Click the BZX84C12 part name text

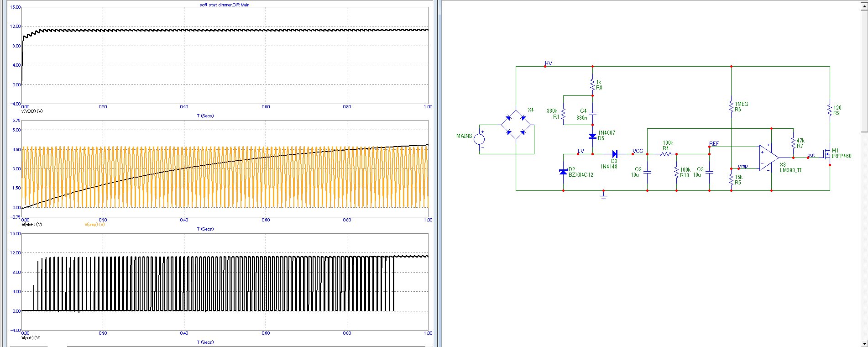[581, 175]
